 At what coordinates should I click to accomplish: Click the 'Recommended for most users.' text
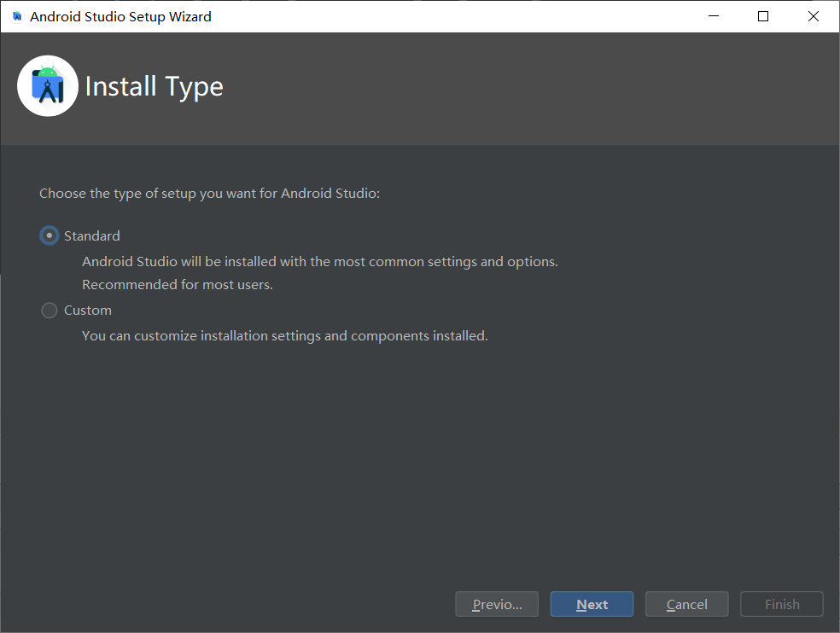click(x=178, y=284)
